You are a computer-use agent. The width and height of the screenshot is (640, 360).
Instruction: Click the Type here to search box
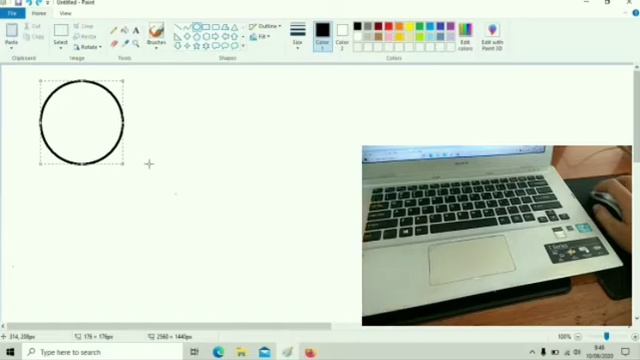click(x=102, y=352)
